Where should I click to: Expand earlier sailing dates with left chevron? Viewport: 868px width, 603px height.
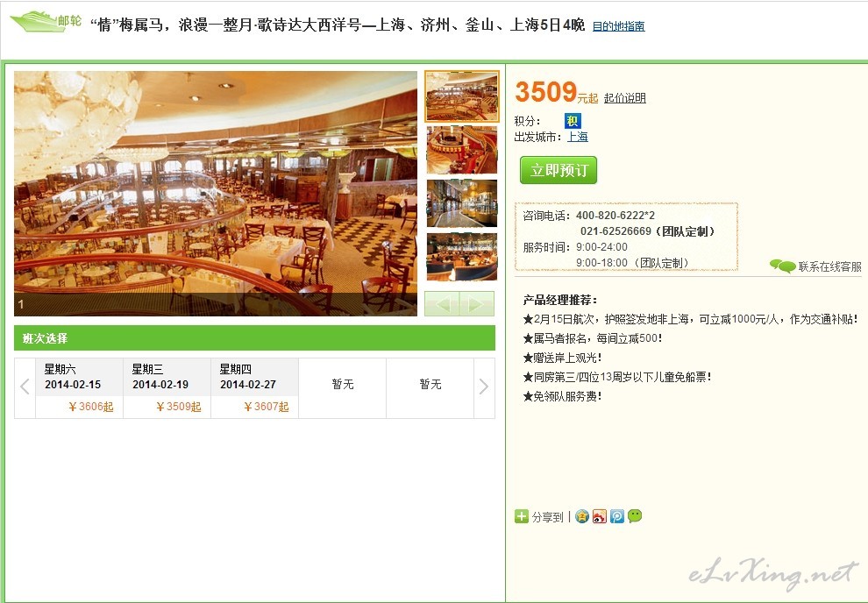[25, 387]
